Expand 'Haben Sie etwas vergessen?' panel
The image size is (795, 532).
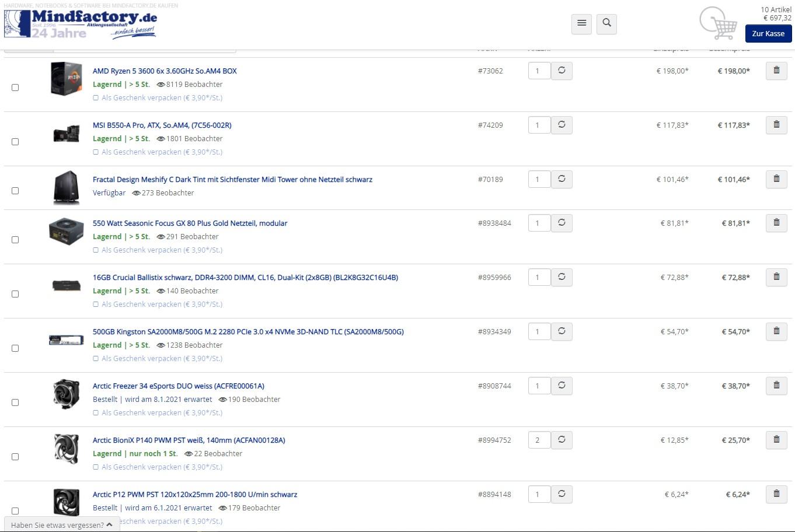pos(62,524)
